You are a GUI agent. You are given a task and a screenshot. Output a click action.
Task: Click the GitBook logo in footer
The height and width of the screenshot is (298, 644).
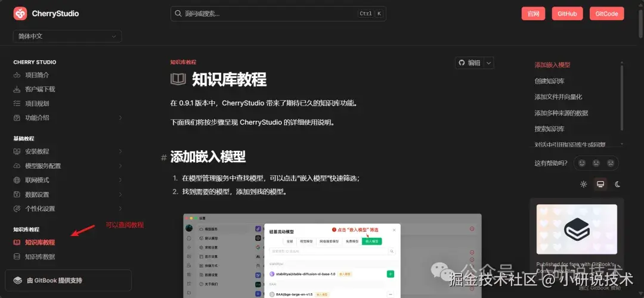click(18, 280)
